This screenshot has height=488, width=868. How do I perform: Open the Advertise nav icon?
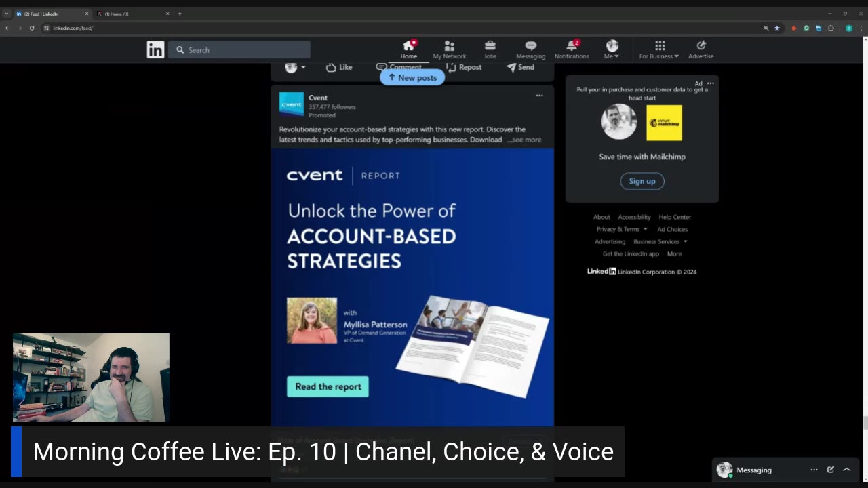click(701, 49)
